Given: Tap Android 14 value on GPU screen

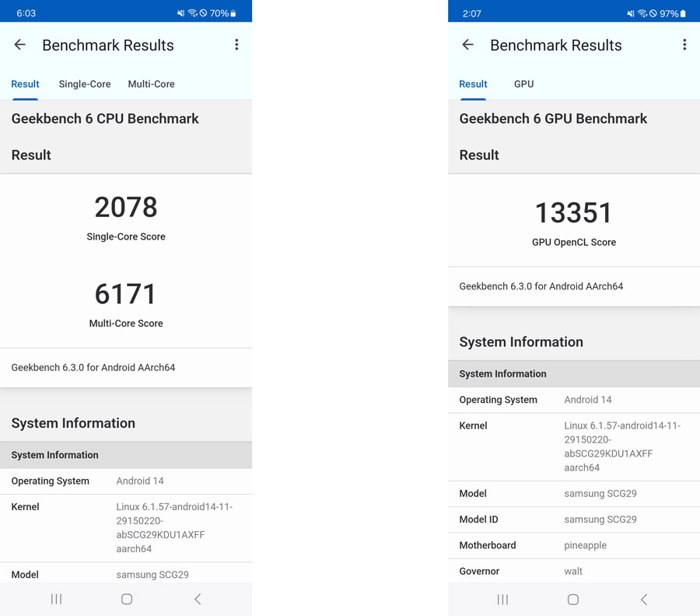Looking at the screenshot, I should (588, 400).
